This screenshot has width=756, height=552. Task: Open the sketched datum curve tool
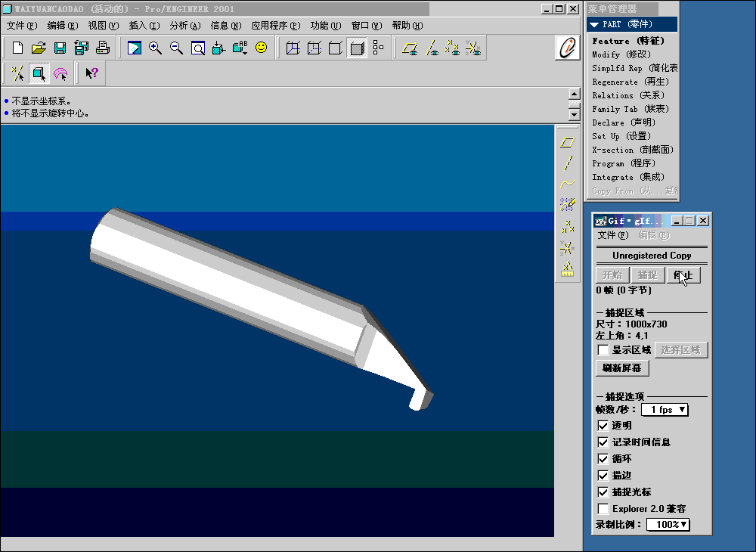click(568, 204)
